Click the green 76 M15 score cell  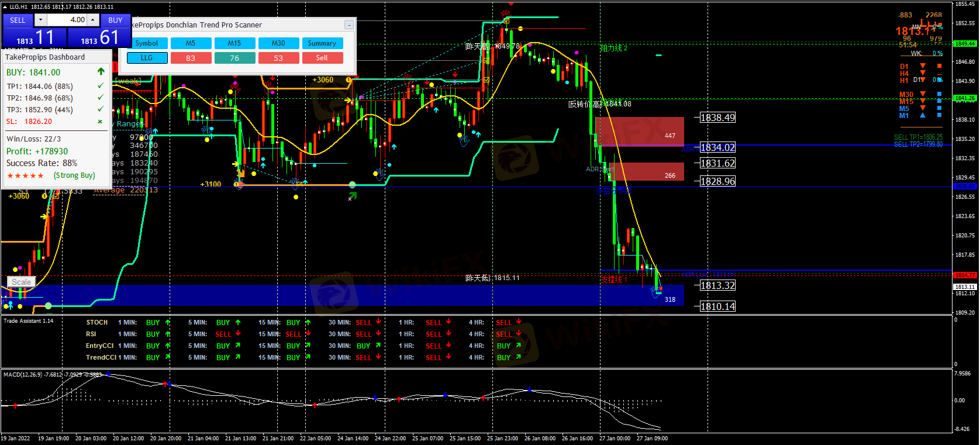click(x=234, y=58)
